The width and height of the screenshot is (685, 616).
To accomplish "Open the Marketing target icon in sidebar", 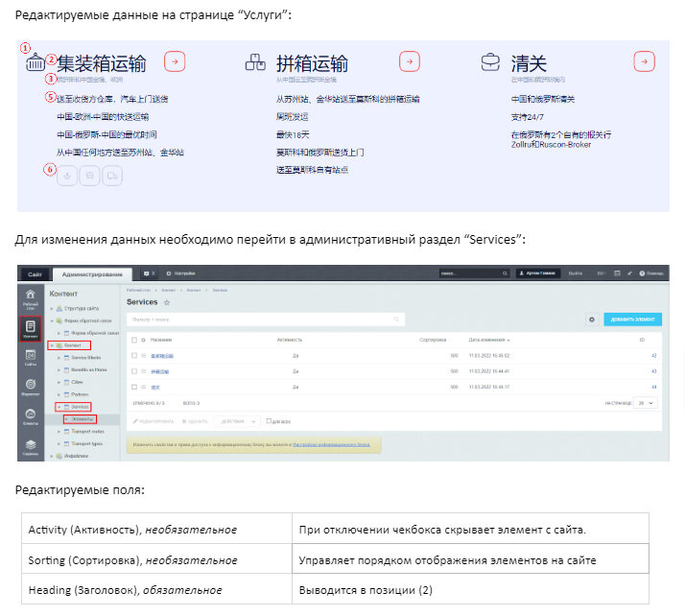I will coord(30,387).
